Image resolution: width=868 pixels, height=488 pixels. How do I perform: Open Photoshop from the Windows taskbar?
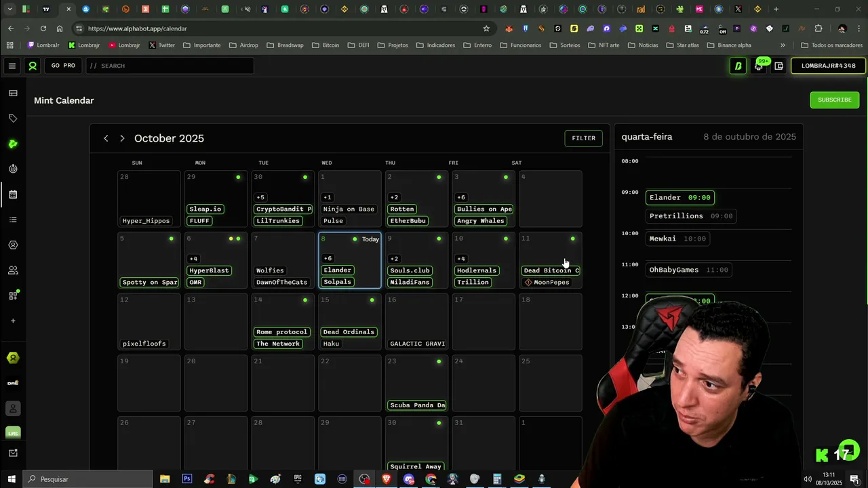186,479
